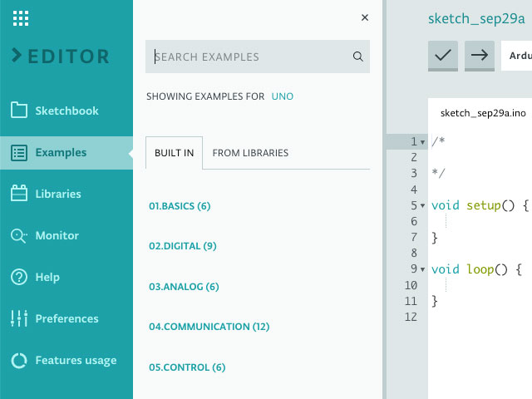Collapse the loop function fold arrow
Viewport: 532px width, 399px height.
pos(423,269)
